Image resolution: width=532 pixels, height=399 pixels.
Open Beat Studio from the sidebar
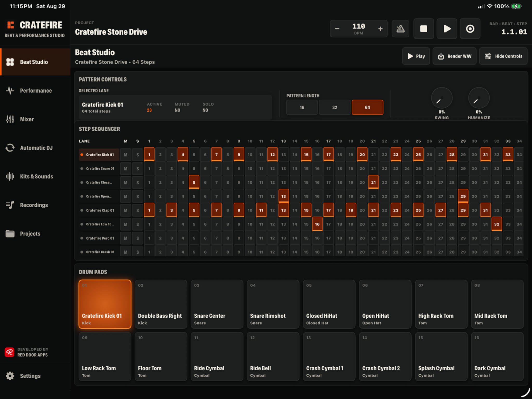35,62
